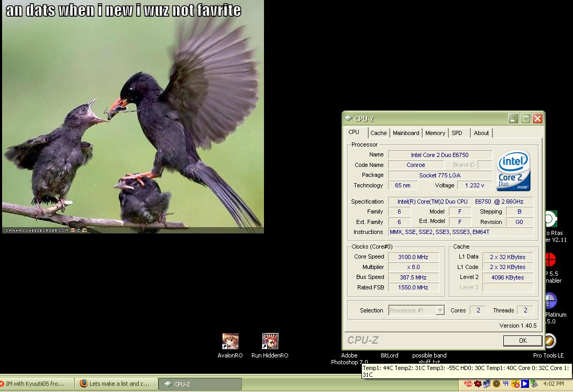Click the red gear tray icon
The height and width of the screenshot is (392, 573).
tap(478, 384)
